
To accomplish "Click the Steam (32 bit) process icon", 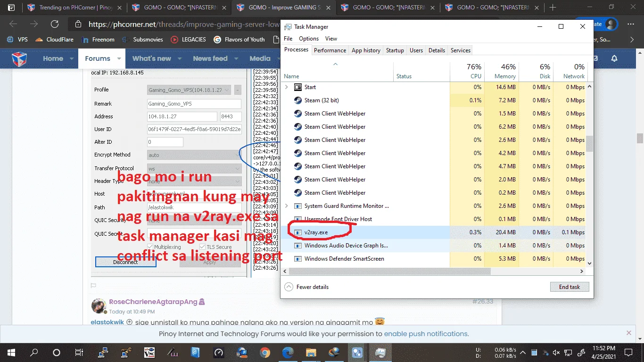I will pyautogui.click(x=298, y=100).
